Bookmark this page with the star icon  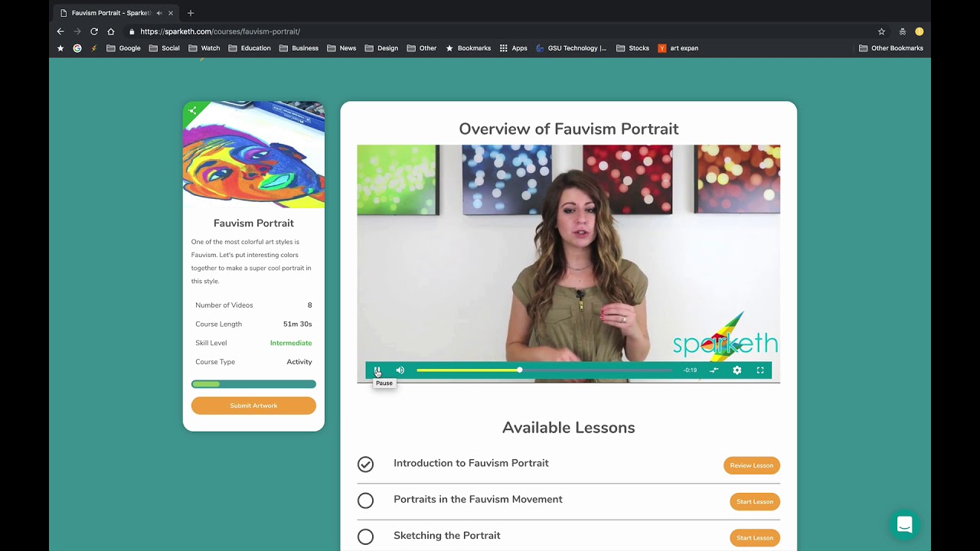pos(881,31)
